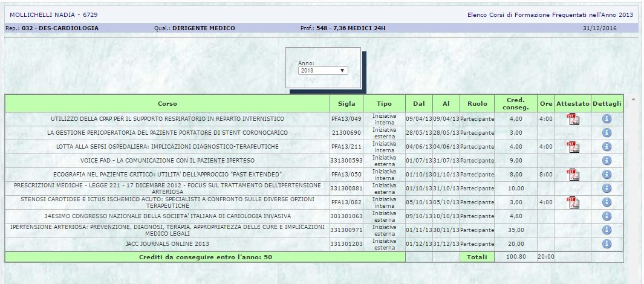Show details for CPAP supporto respiratorio course
Viewport: 644px width, 284px height.
pos(607,119)
